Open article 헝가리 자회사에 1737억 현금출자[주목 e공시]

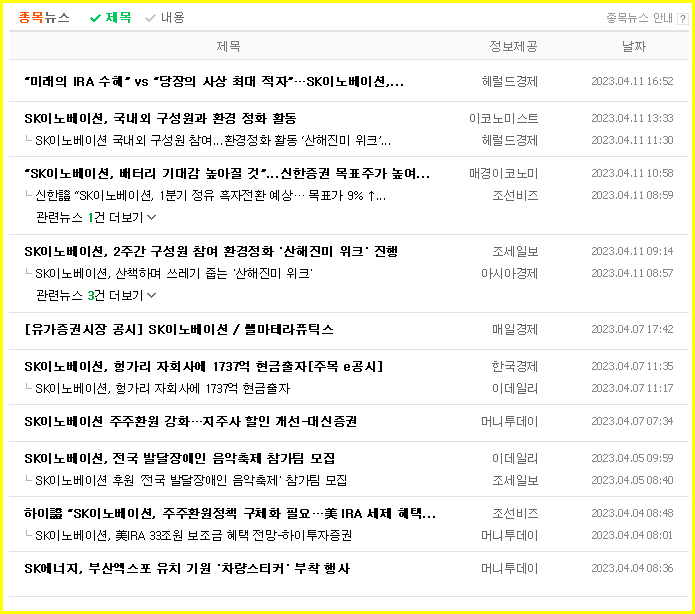pyautogui.click(x=203, y=367)
